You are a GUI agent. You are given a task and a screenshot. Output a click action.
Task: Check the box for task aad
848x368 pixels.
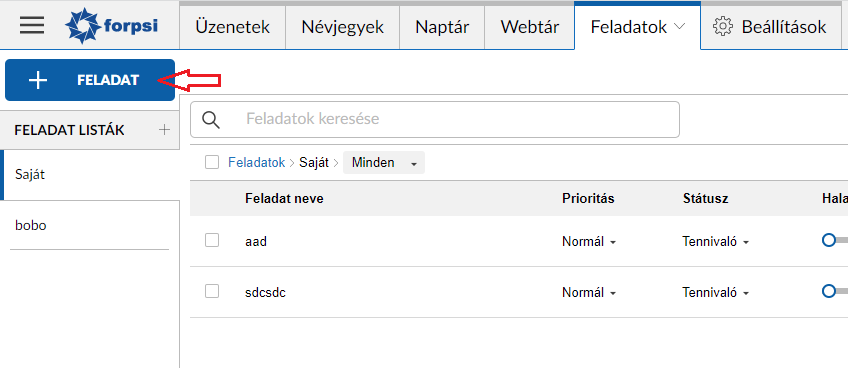click(212, 241)
